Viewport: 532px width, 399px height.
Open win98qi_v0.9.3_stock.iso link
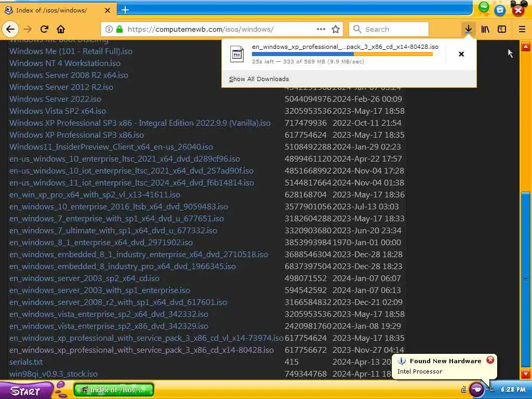click(54, 374)
